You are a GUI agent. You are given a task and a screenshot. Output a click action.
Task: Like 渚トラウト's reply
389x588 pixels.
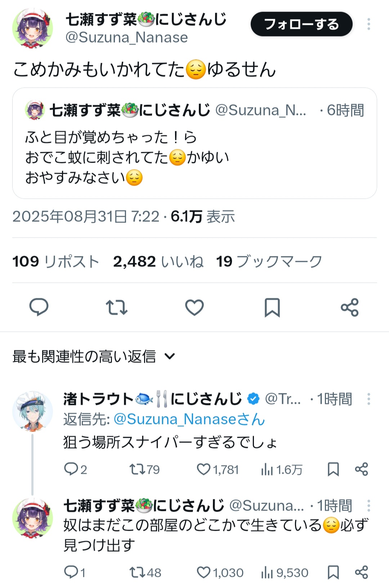204,469
